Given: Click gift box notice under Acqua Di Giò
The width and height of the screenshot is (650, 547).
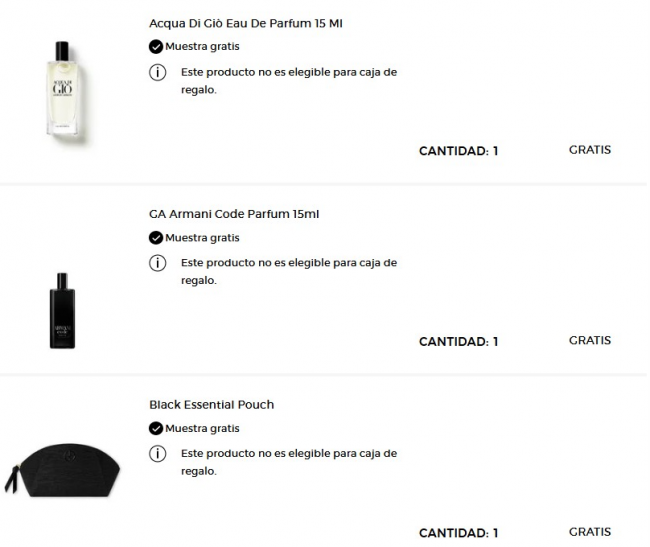Looking at the screenshot, I should point(288,81).
